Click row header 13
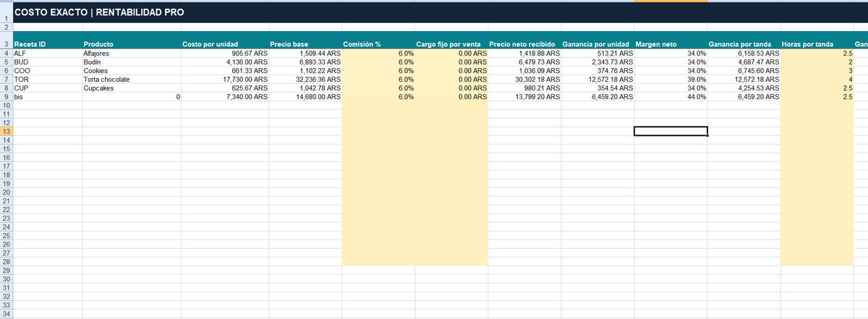The image size is (868, 319). pyautogui.click(x=6, y=131)
